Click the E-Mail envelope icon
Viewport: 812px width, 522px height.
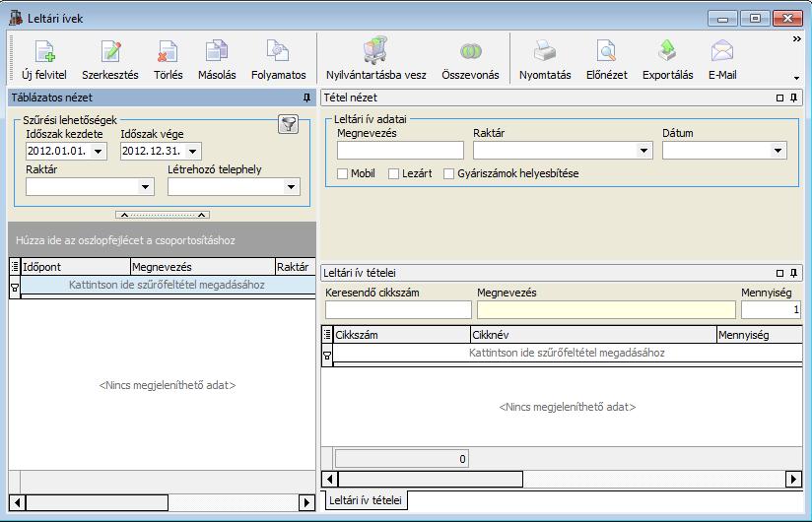pyautogui.click(x=722, y=52)
